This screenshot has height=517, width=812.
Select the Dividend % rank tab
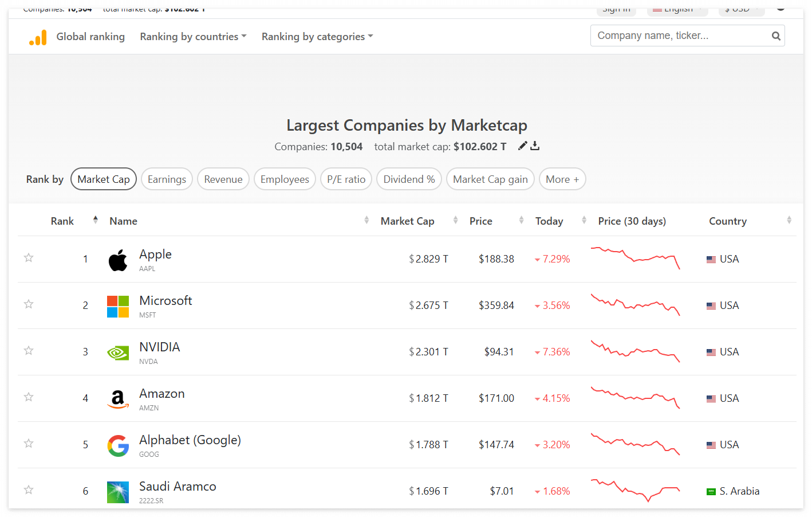tap(409, 179)
